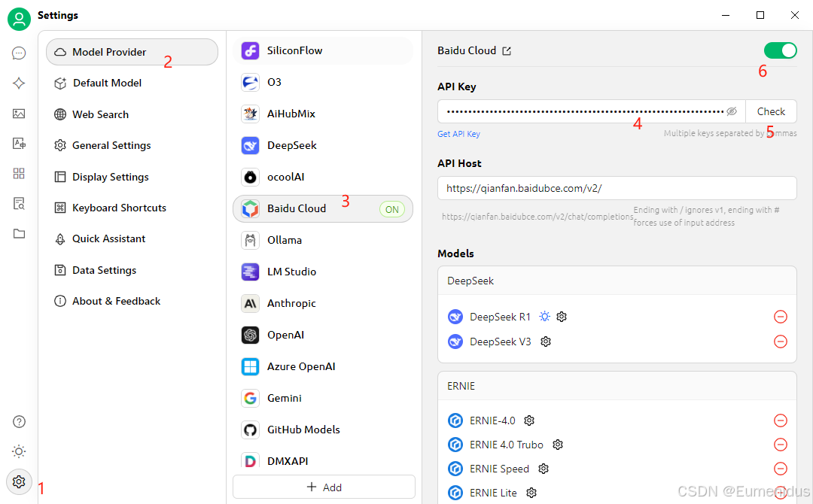Select DMXAPI provider
This screenshot has height=504, width=813.
[x=323, y=460]
